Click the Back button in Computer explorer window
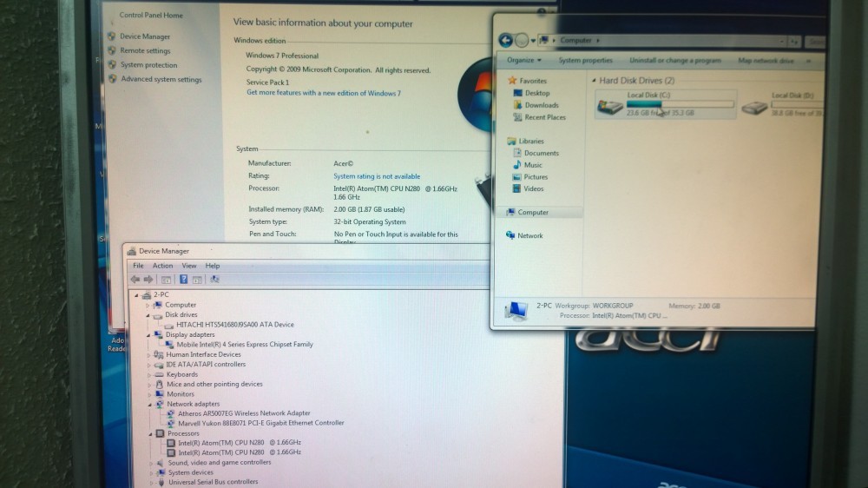 point(505,40)
